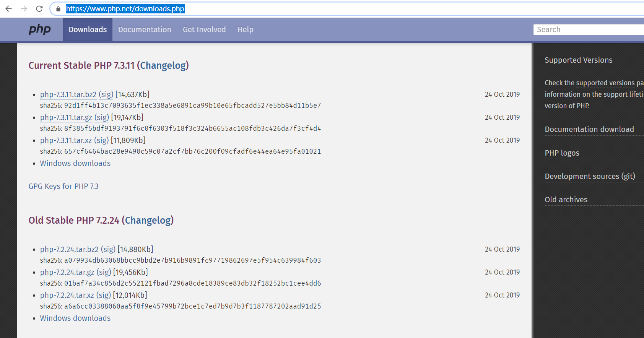Open Documentation download sidebar link
The image size is (644, 338).
coord(589,129)
